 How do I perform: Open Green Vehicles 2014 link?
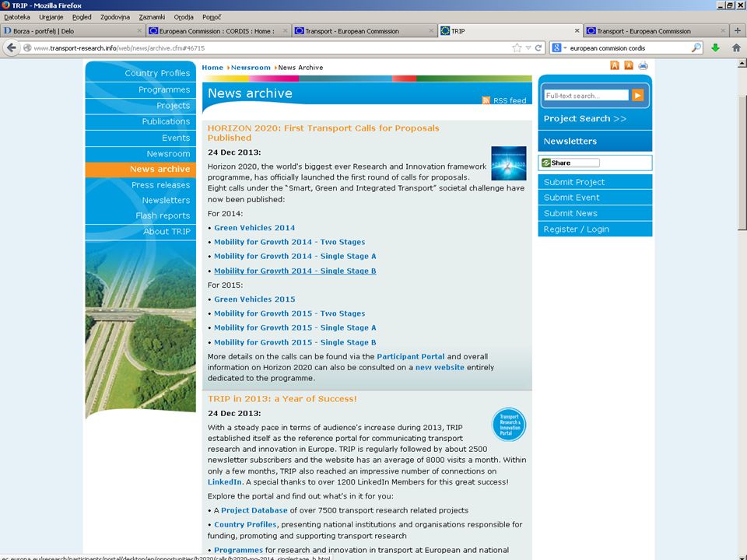click(254, 228)
